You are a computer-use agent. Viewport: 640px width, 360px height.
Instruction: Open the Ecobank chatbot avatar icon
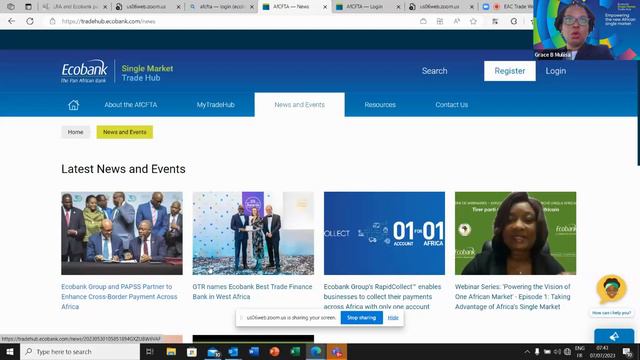tap(611, 289)
